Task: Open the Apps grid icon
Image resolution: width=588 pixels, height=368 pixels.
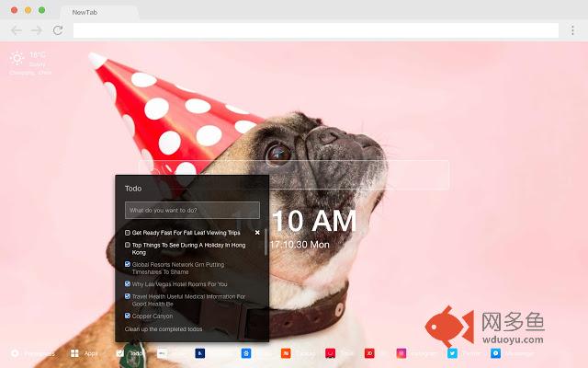Action: [x=74, y=353]
